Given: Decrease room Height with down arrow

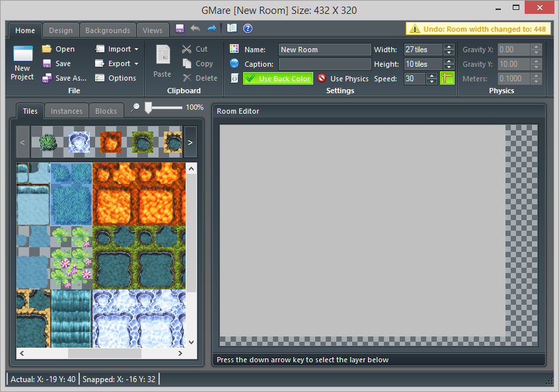Looking at the screenshot, I should (x=449, y=67).
